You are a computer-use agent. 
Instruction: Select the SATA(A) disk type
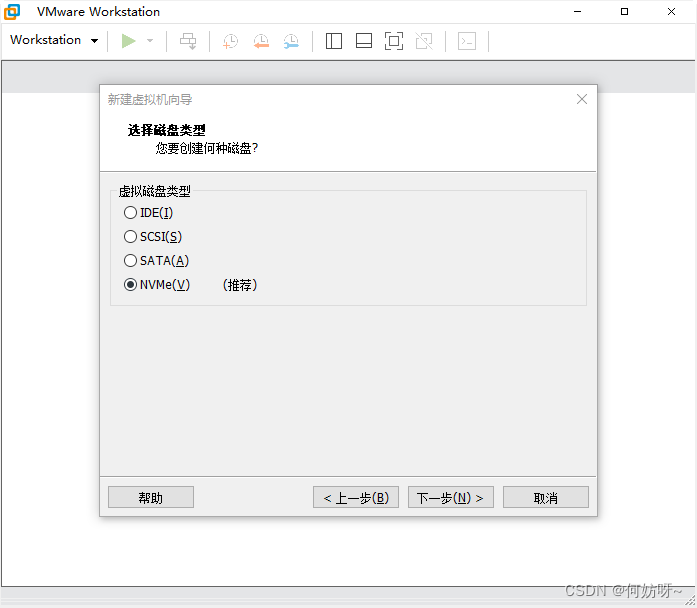click(156, 261)
